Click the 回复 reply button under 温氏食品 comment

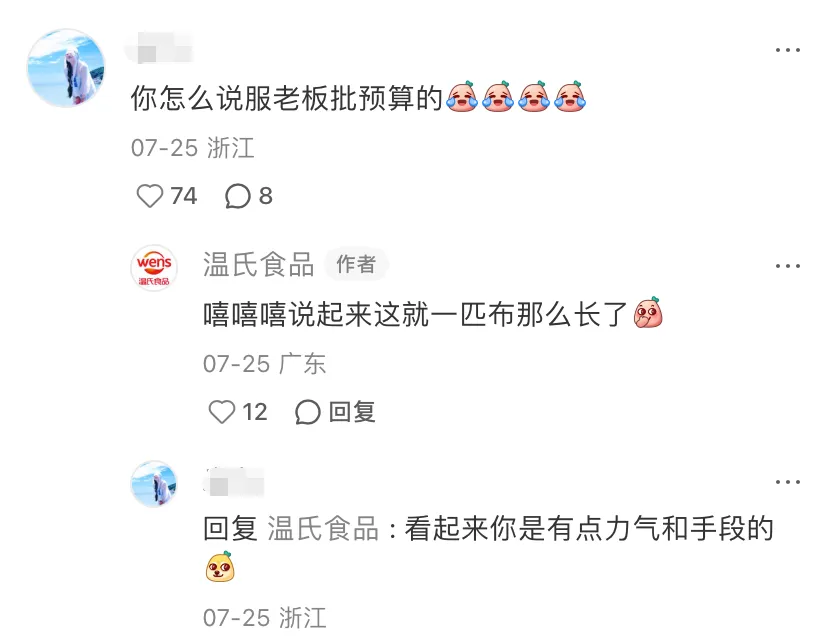point(352,412)
